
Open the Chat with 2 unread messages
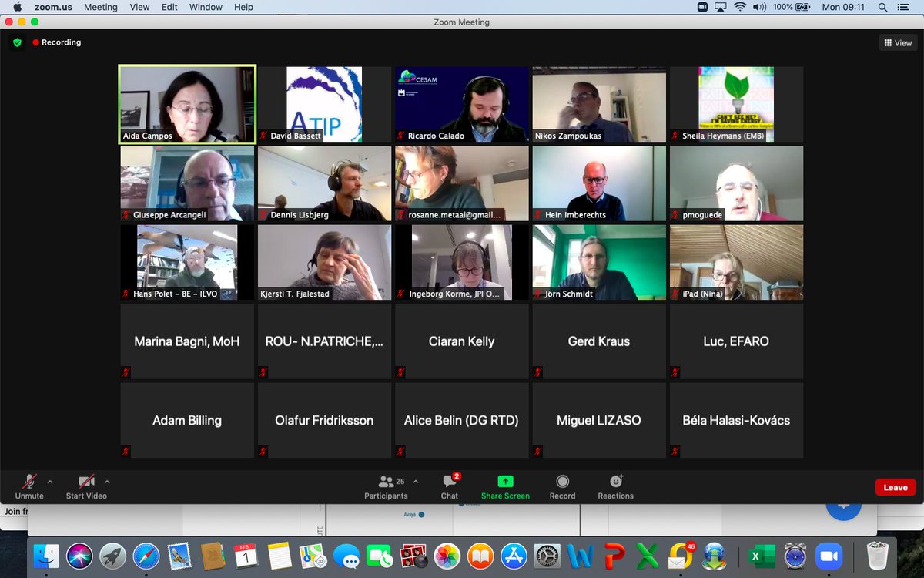pyautogui.click(x=450, y=487)
